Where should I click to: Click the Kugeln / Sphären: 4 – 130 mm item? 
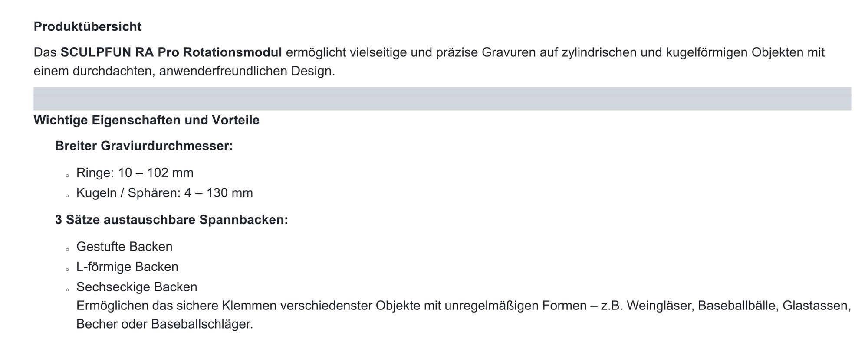pyautogui.click(x=164, y=193)
